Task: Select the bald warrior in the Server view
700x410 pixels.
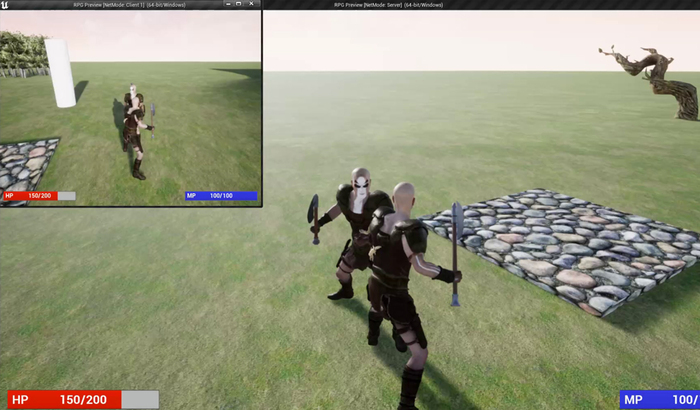Action: pyautogui.click(x=400, y=280)
